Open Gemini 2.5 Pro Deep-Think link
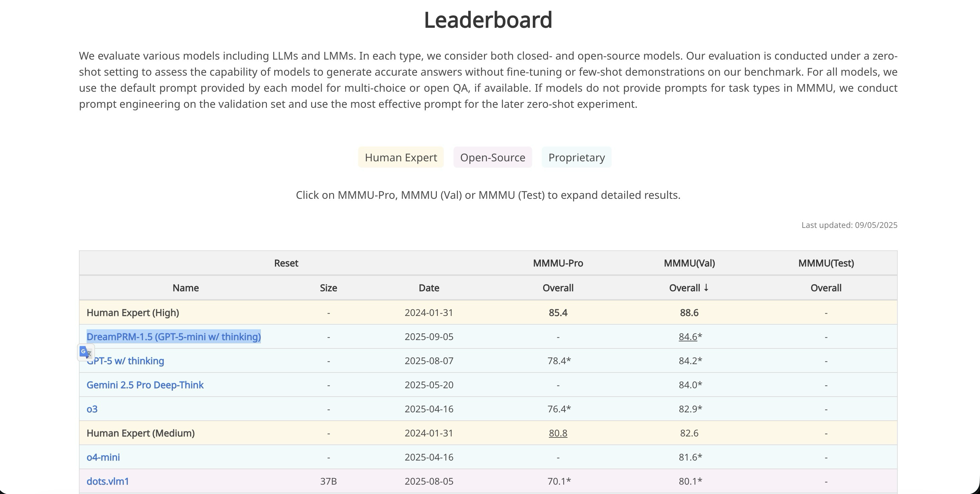 click(145, 385)
